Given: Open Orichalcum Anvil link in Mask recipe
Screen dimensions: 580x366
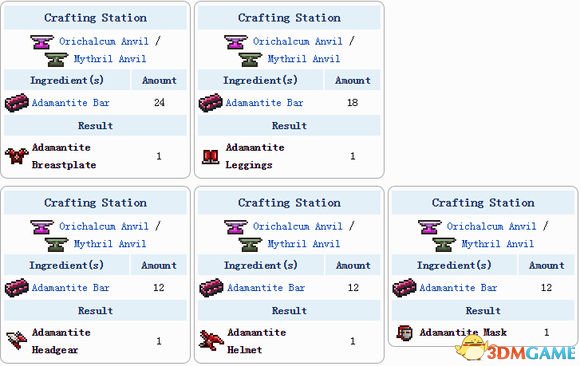Looking at the screenshot, I should tap(492, 226).
